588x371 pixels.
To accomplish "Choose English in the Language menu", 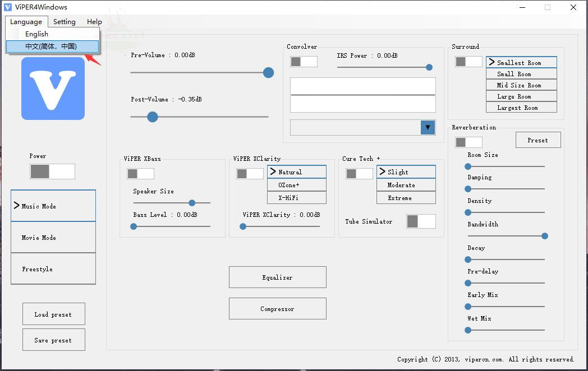I will pyautogui.click(x=37, y=34).
